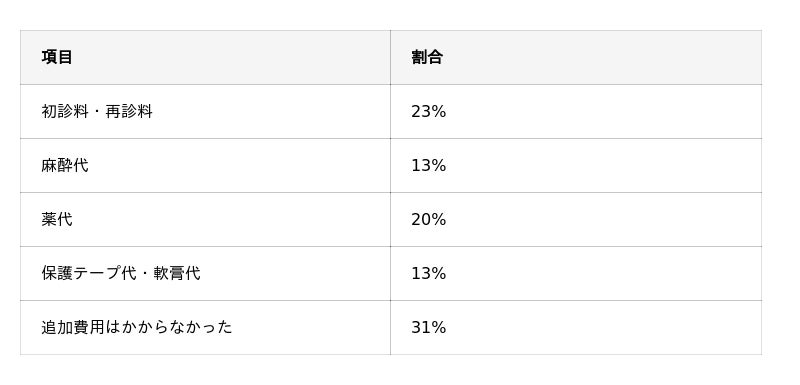The image size is (800, 385).
Task: Click the 13% value beside 保護テープ代・軟膏代
Action: tap(429, 273)
